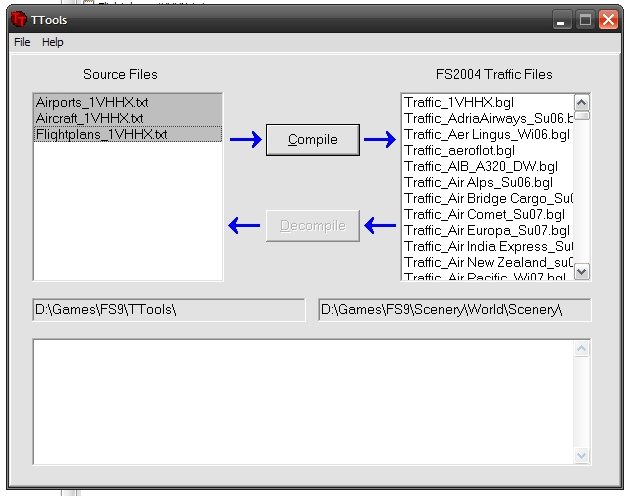Click the Compile button
The width and height of the screenshot is (630, 496).
click(313, 139)
